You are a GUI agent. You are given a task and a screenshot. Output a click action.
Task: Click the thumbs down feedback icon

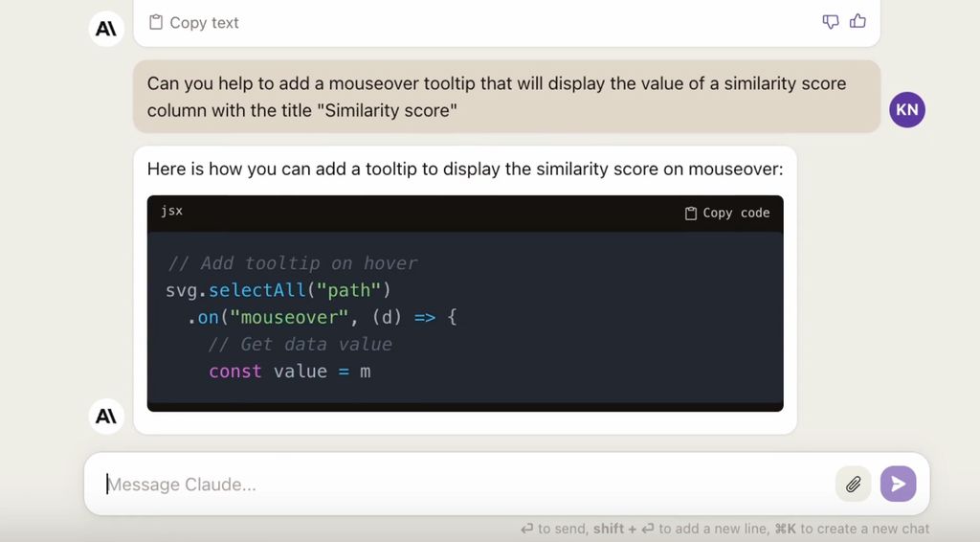(831, 21)
